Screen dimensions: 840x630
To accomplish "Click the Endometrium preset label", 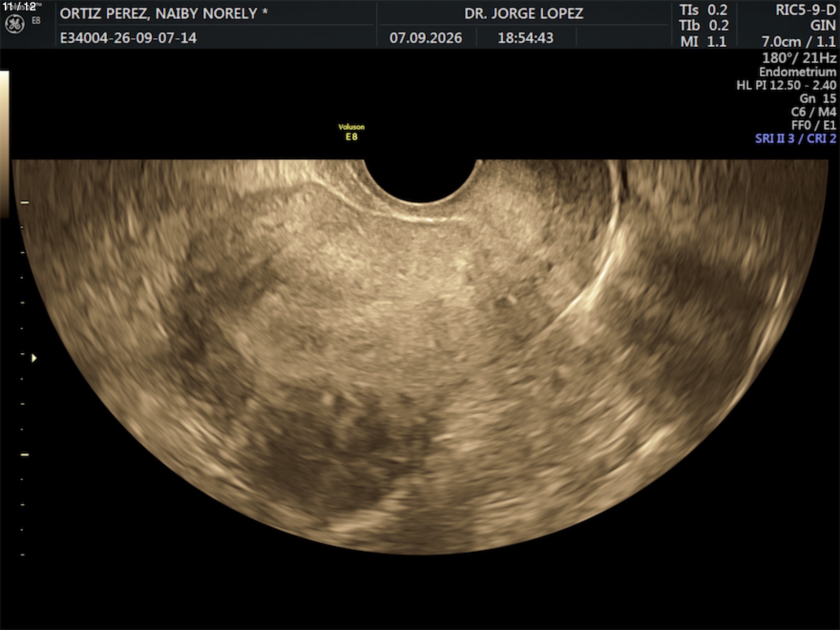I will coord(798,72).
